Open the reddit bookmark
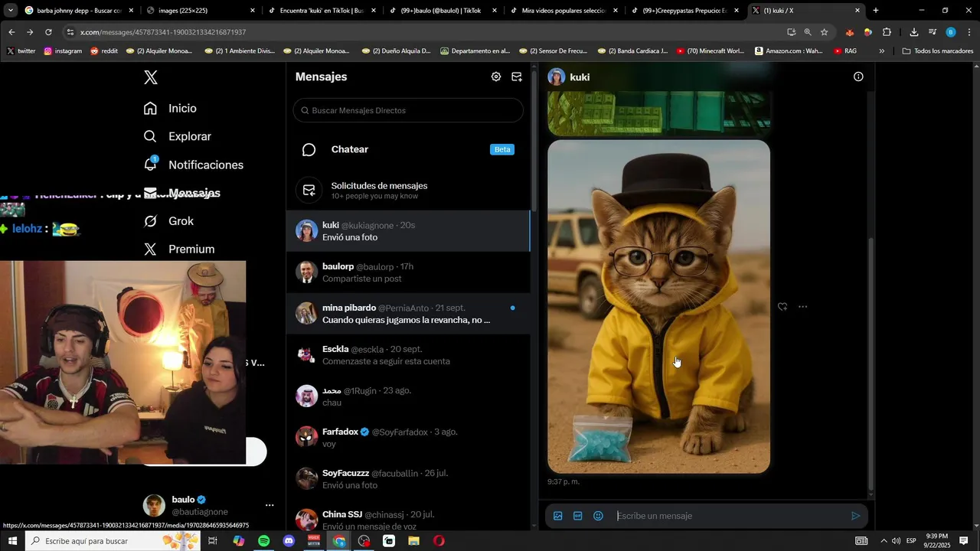 point(104,51)
